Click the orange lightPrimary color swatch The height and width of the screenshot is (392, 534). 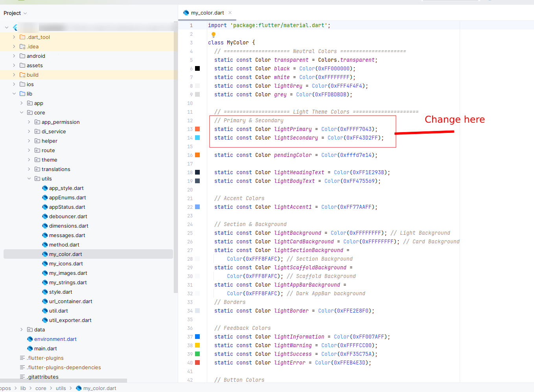click(x=197, y=129)
